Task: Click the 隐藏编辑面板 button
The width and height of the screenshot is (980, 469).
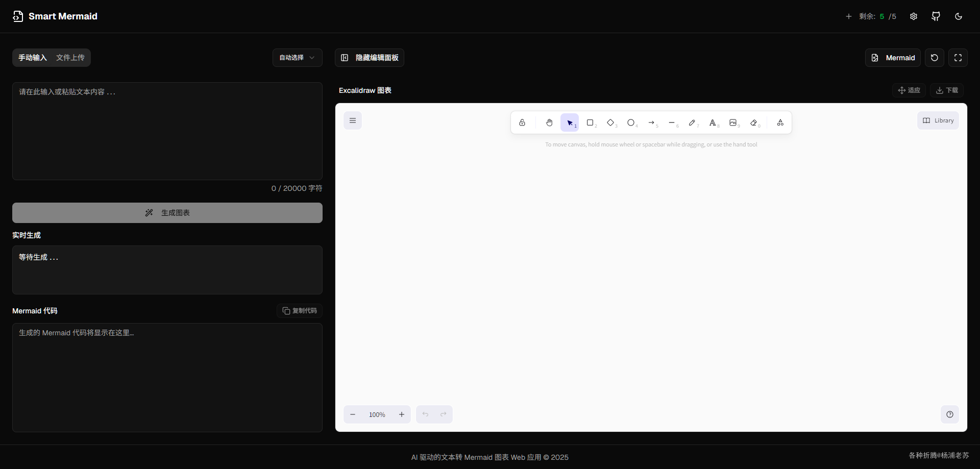Action: 370,58
